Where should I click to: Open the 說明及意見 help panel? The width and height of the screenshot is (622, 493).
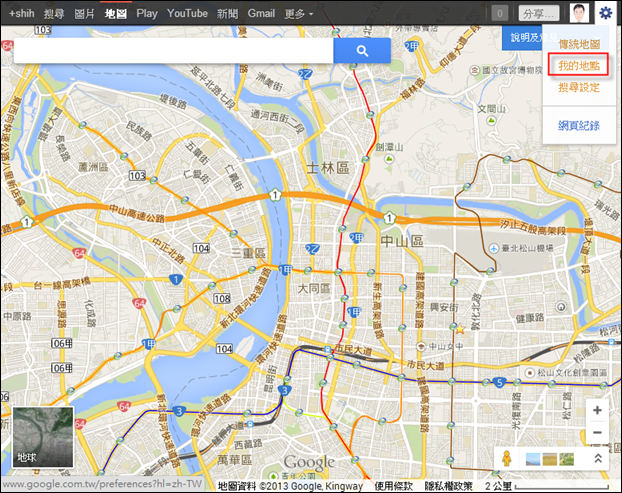522,38
